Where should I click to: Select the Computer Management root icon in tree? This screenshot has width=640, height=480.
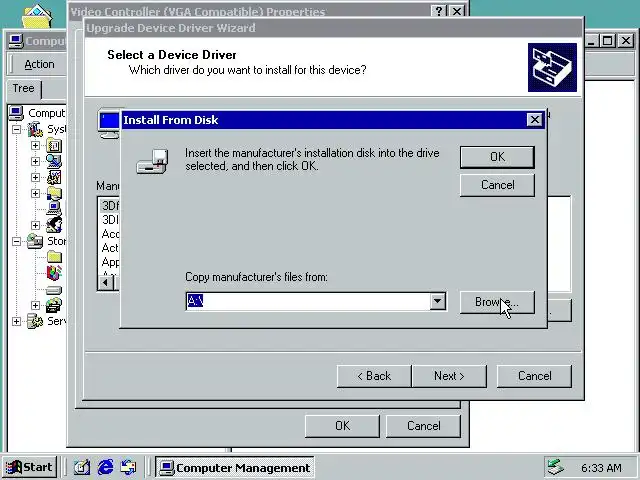point(16,113)
